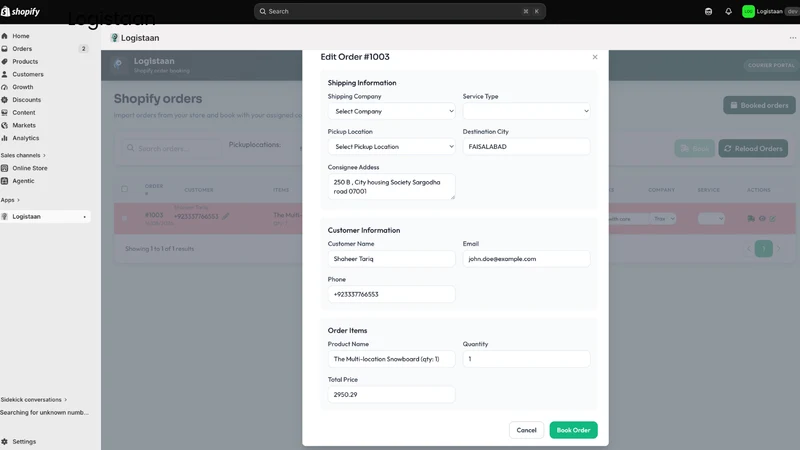The width and height of the screenshot is (800, 450).
Task: Click the next page arrow in pagination
Action: click(779, 248)
